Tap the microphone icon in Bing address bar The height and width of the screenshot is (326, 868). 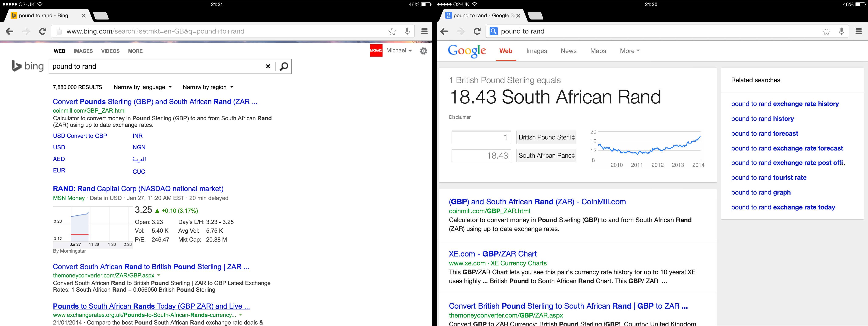tap(407, 31)
